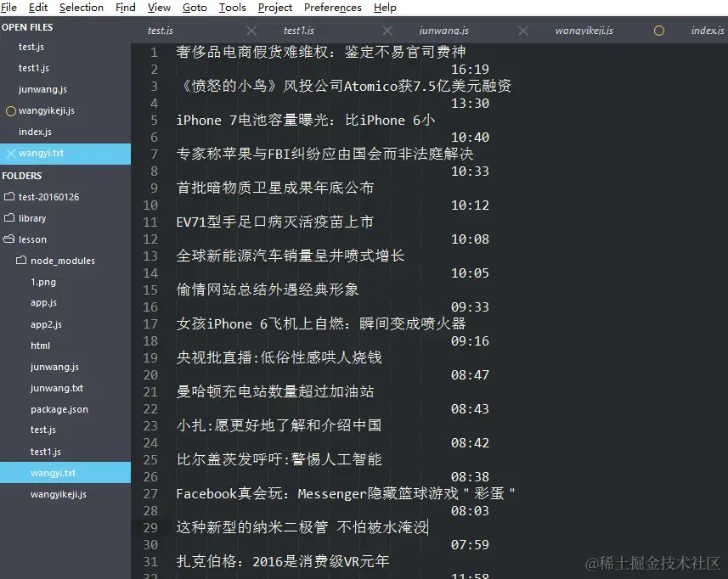Image resolution: width=728 pixels, height=579 pixels.
Task: Click the line starting 'Facebook真会玩'
Action: pos(346,493)
